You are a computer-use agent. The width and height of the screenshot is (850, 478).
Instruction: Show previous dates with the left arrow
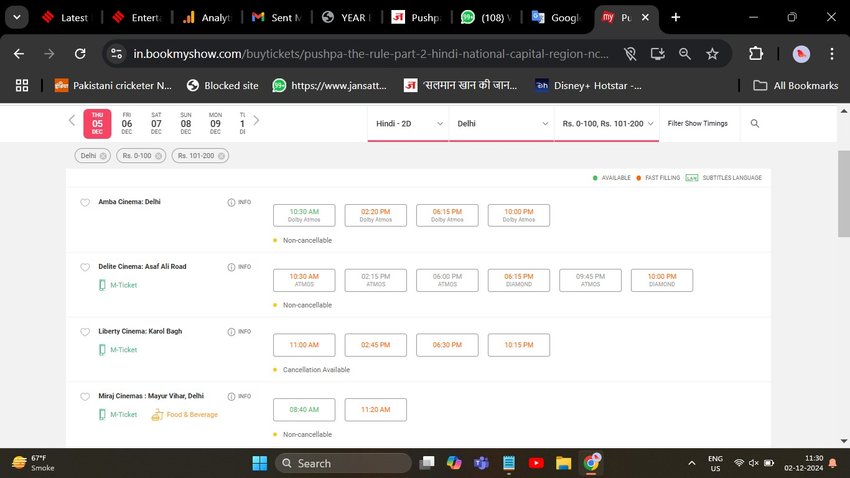[x=72, y=120]
